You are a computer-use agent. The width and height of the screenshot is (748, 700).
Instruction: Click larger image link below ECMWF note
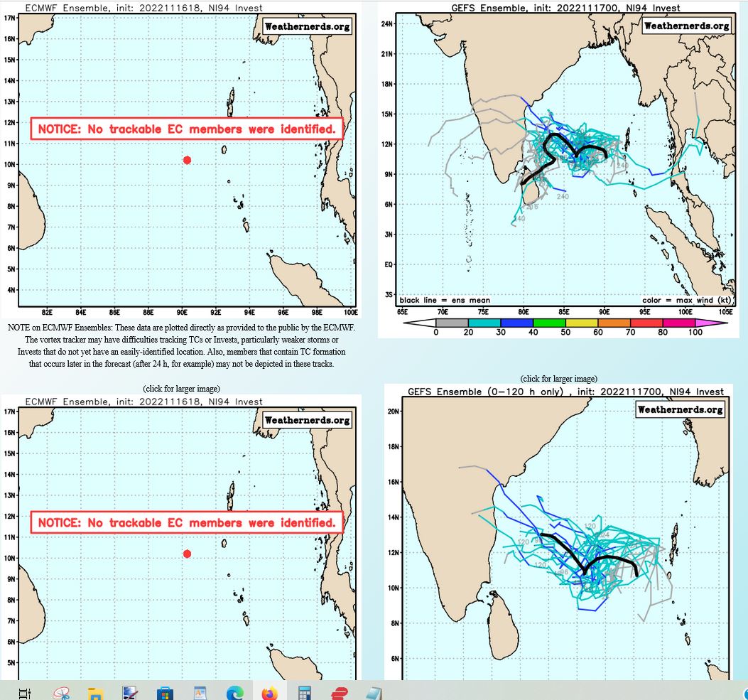click(x=181, y=389)
